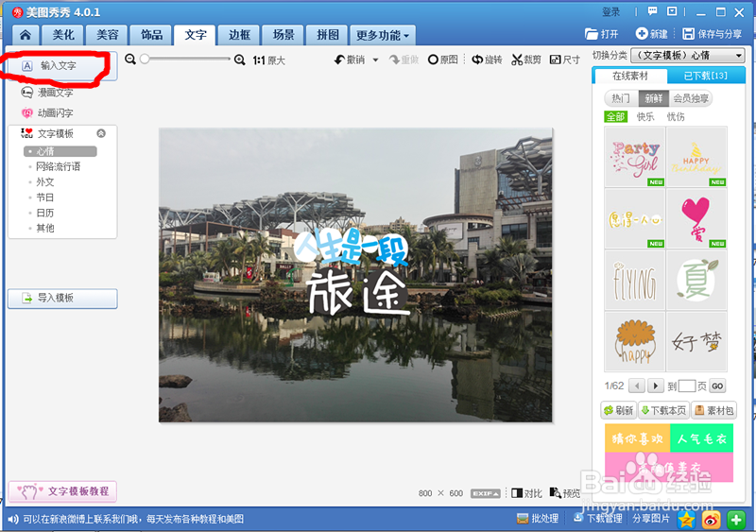Viewport: 756px width, 532px height.
Task: Select 漫画文字 speech bubble option
Action: [47, 92]
